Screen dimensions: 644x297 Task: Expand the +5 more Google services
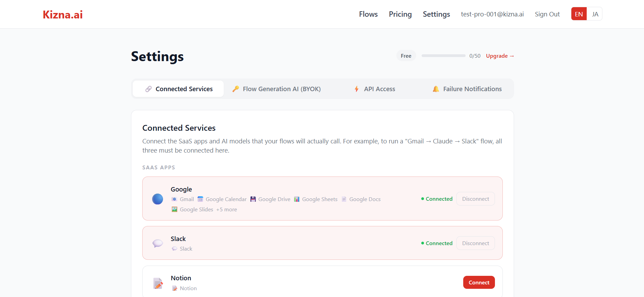226,209
